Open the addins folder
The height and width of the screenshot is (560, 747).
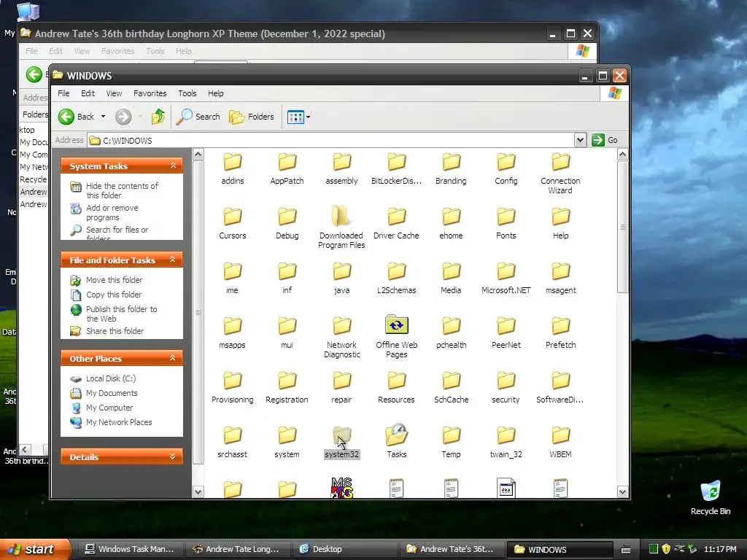point(233,169)
